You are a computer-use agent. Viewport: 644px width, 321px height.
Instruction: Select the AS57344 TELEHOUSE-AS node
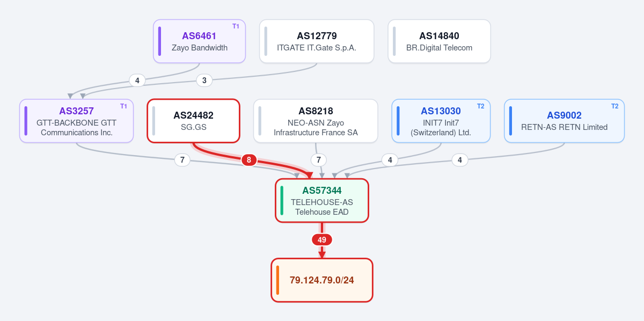click(322, 200)
